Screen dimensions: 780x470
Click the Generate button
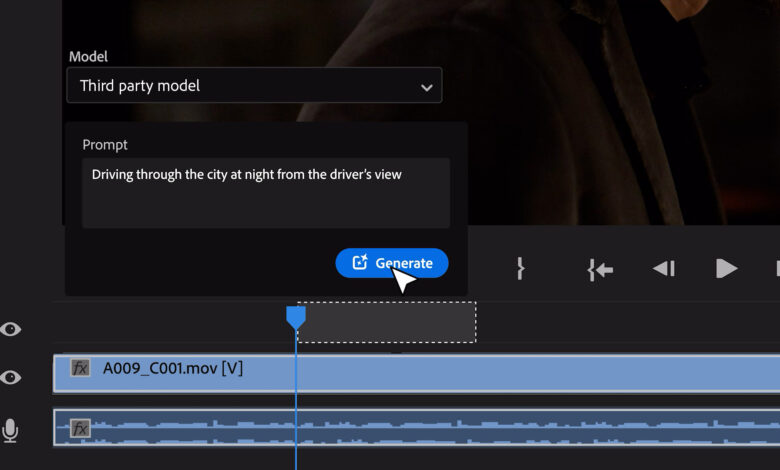tap(392, 263)
